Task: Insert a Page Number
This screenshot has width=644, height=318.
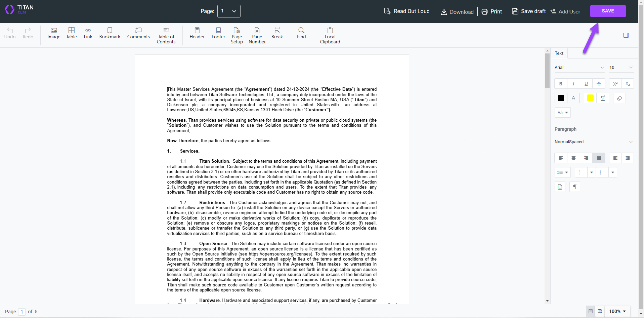Action: (x=257, y=35)
